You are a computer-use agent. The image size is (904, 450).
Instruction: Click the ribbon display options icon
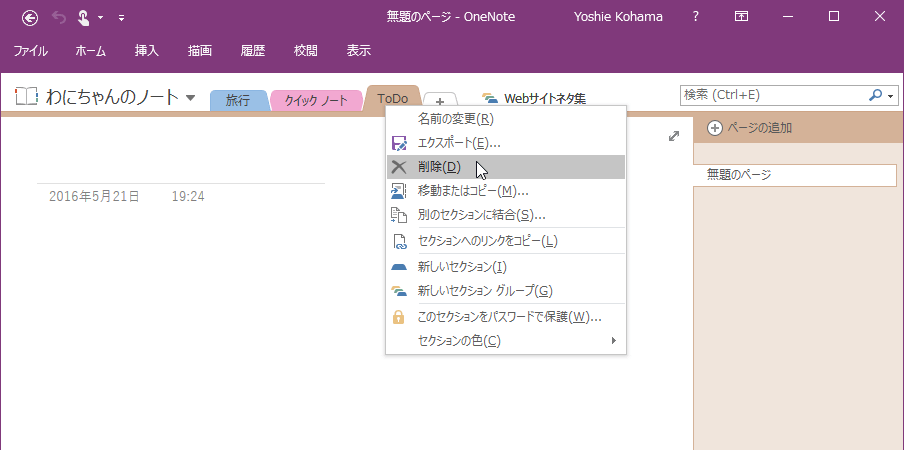[741, 17]
